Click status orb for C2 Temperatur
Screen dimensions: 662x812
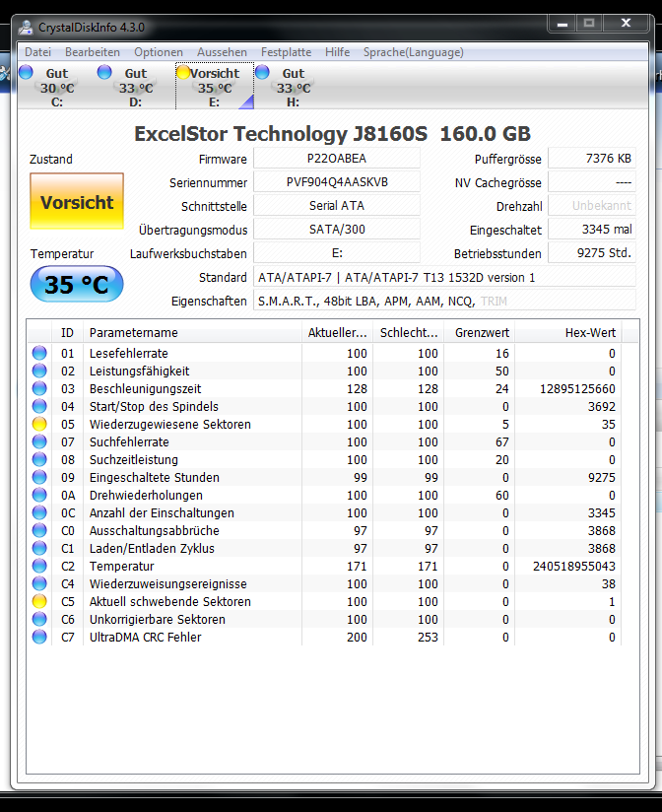(39, 566)
